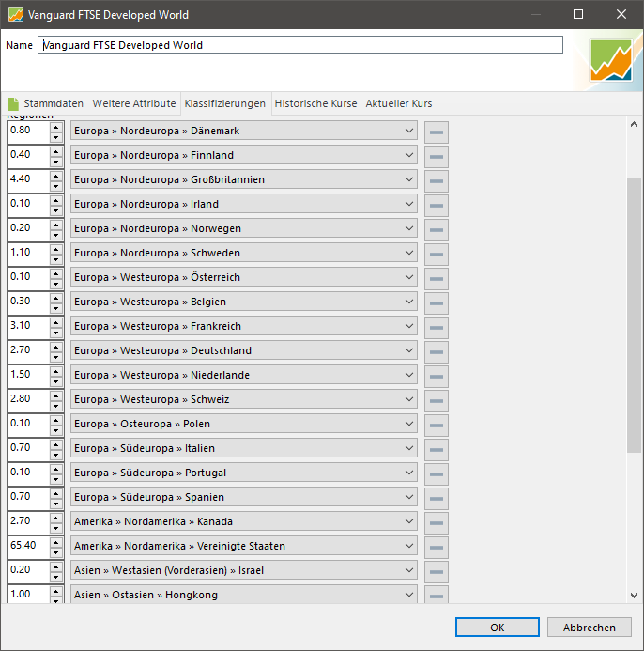Open the Frankreich region dropdown
The height and width of the screenshot is (651, 644).
tap(243, 326)
